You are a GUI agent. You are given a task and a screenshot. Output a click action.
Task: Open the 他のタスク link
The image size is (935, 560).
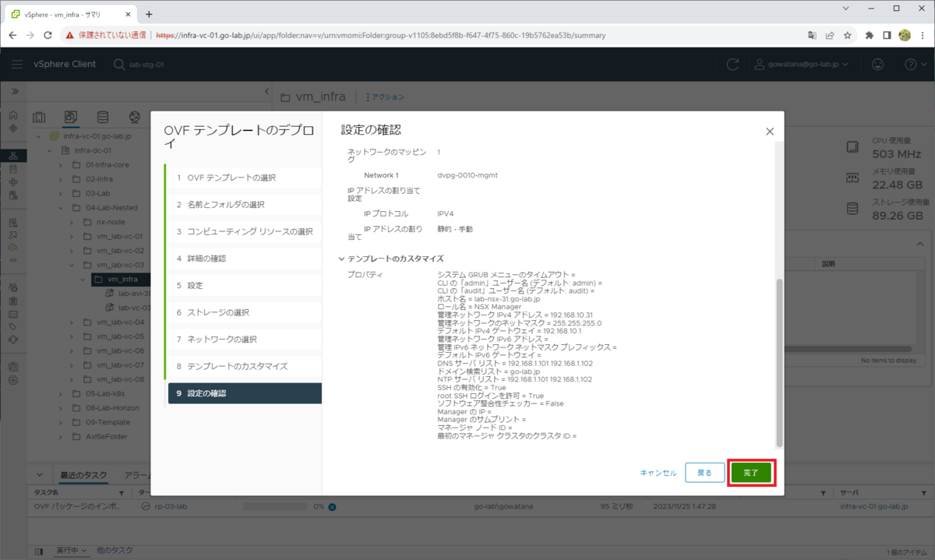tap(114, 551)
